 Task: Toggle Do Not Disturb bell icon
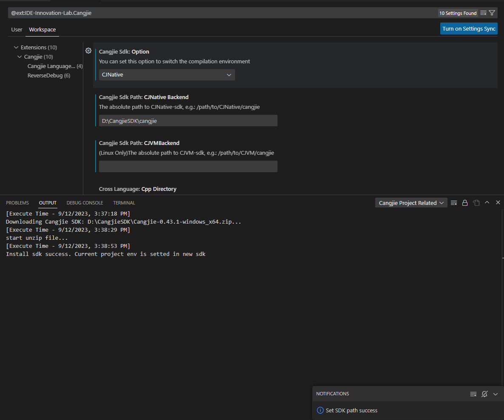[484, 394]
